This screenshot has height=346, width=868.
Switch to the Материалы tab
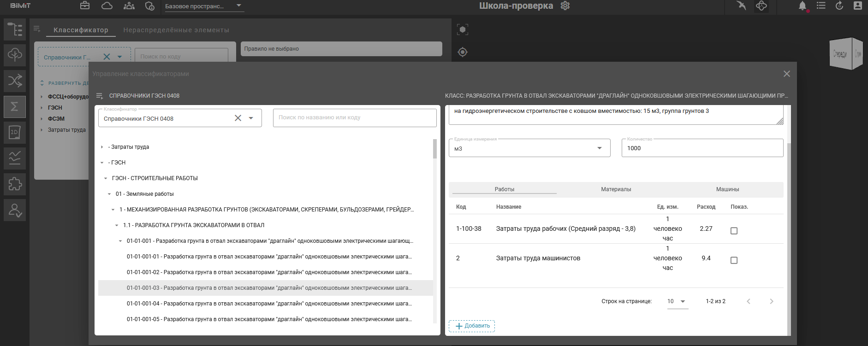tap(616, 189)
